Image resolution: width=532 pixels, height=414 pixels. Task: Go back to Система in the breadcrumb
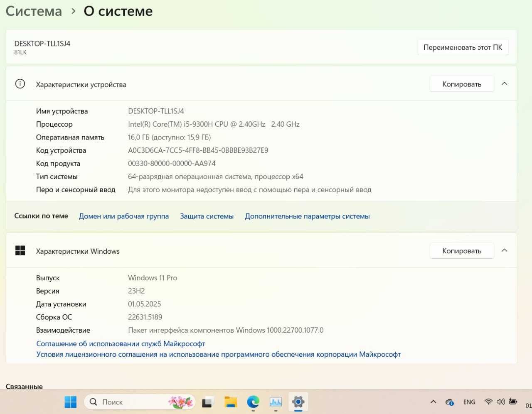[34, 11]
